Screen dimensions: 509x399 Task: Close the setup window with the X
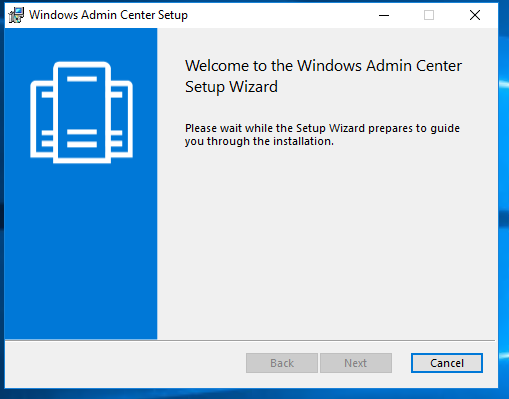tap(475, 15)
